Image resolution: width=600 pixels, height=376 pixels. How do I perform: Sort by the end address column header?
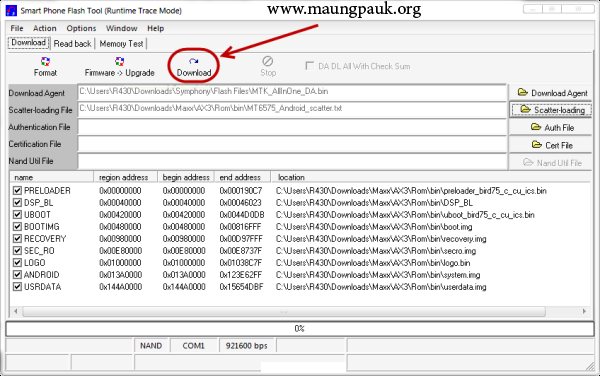point(242,177)
